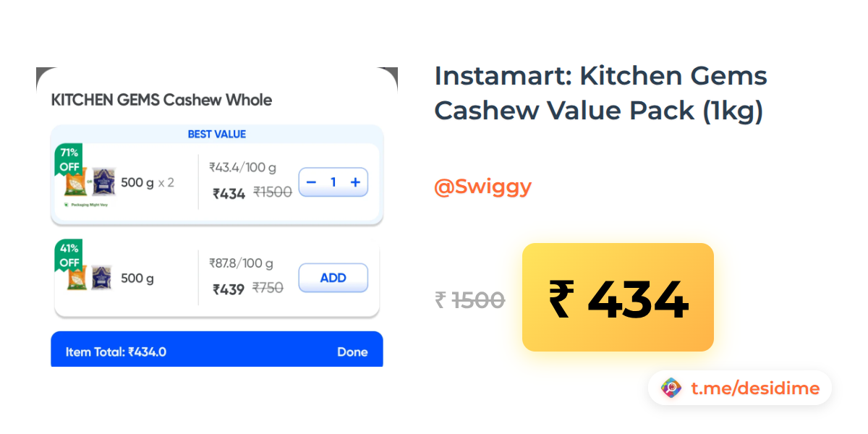This screenshot has height=434, width=868.
Task: Click the Instamart Kitchen Gems deal title
Action: tap(600, 93)
